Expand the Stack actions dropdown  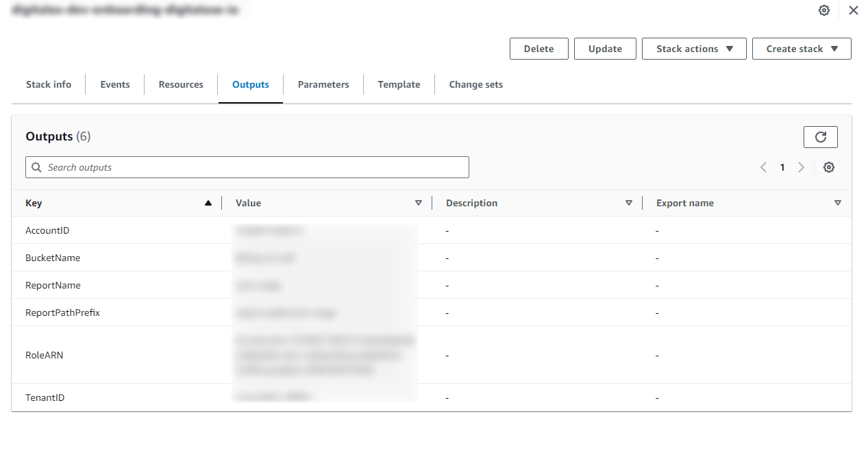click(x=694, y=49)
